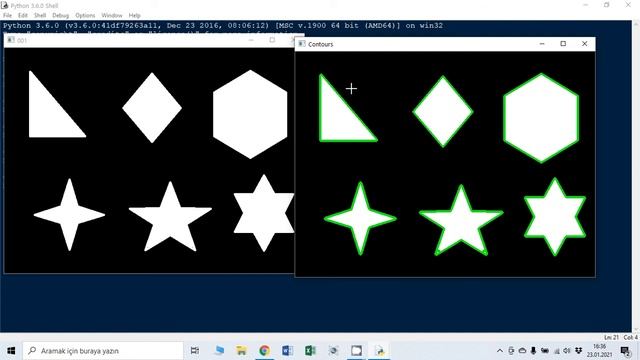Click the hexagon in the Contours window
Screen dimensions: 640x360
541,118
